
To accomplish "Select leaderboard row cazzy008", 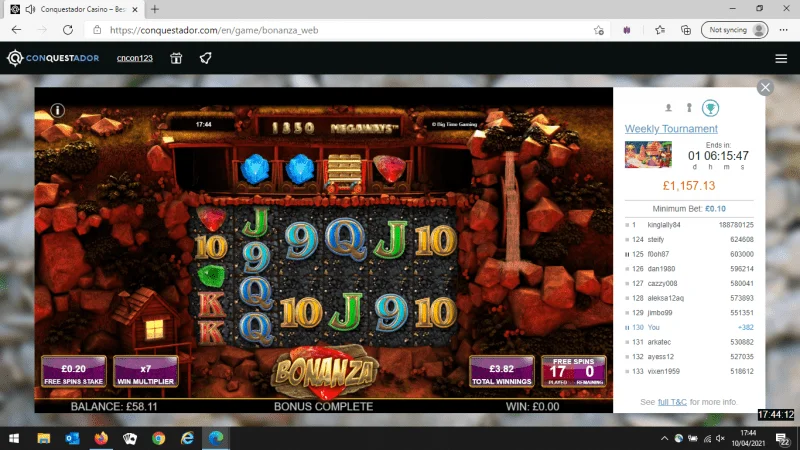I will coord(689,284).
